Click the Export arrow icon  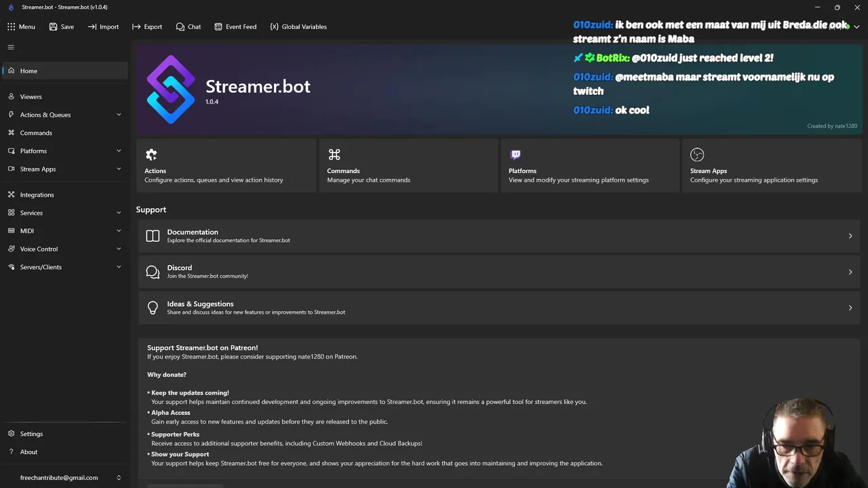(x=136, y=26)
